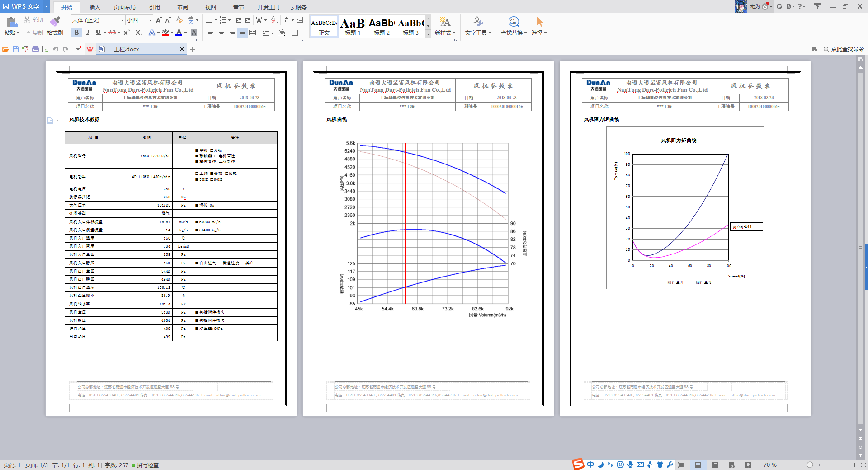Switch to the 视图 View tab

tap(211, 7)
